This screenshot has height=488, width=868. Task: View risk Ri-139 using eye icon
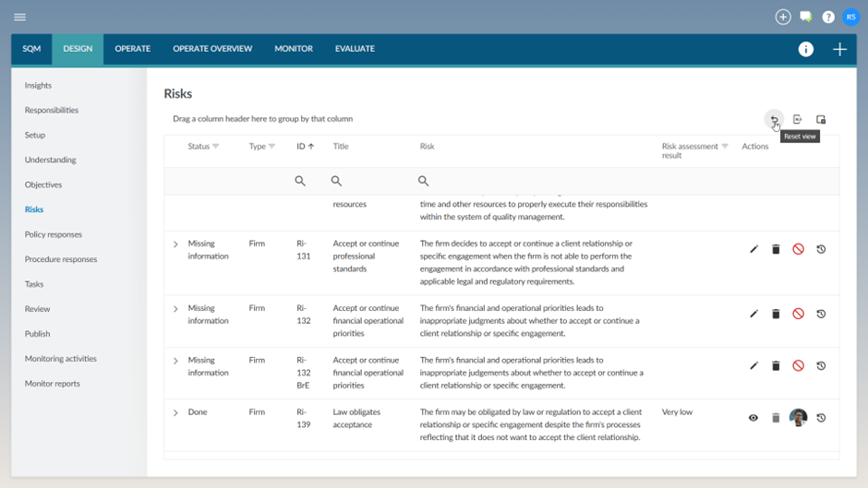pyautogui.click(x=753, y=418)
